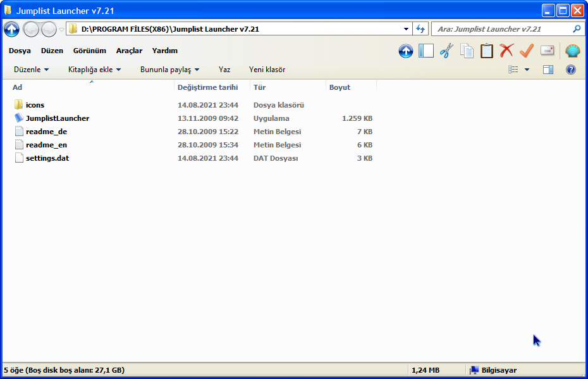Click the toolbar Up folder icon
The image size is (588, 379).
[x=406, y=51]
